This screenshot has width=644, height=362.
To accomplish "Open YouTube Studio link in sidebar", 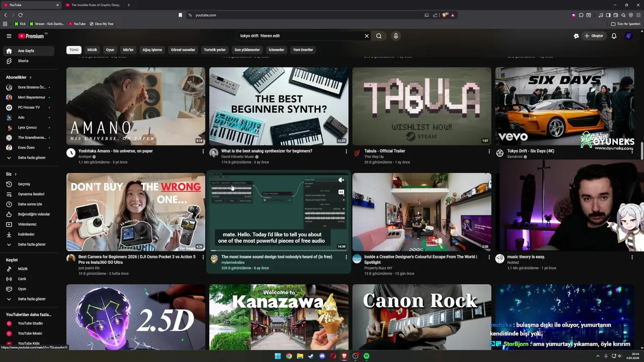I will coord(29,323).
